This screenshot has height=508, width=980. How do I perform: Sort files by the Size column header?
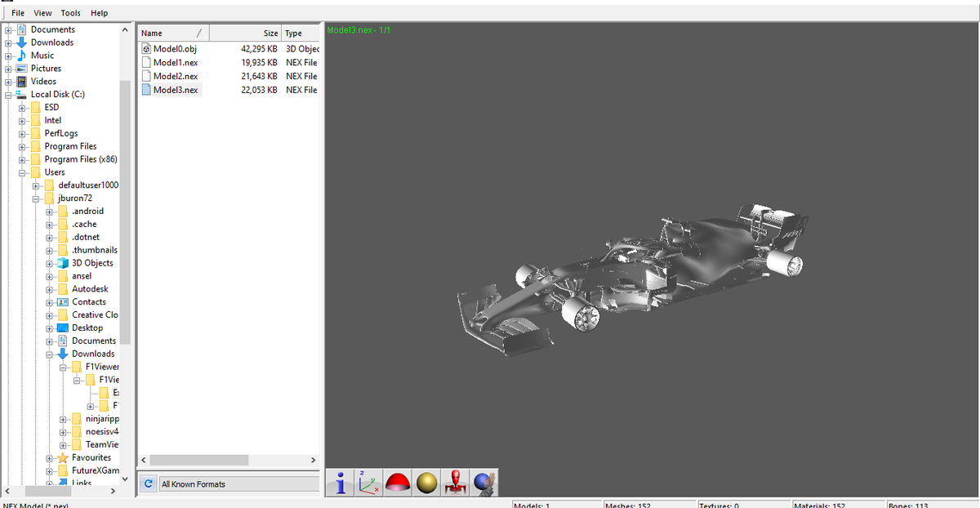pos(270,33)
